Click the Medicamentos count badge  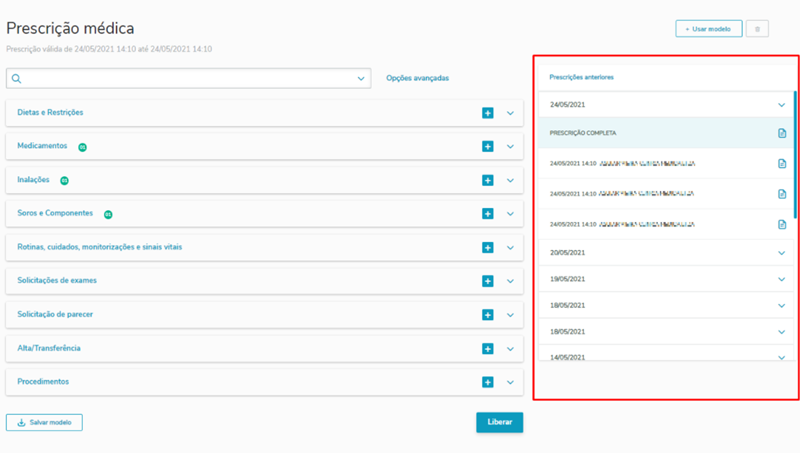pyautogui.click(x=82, y=147)
